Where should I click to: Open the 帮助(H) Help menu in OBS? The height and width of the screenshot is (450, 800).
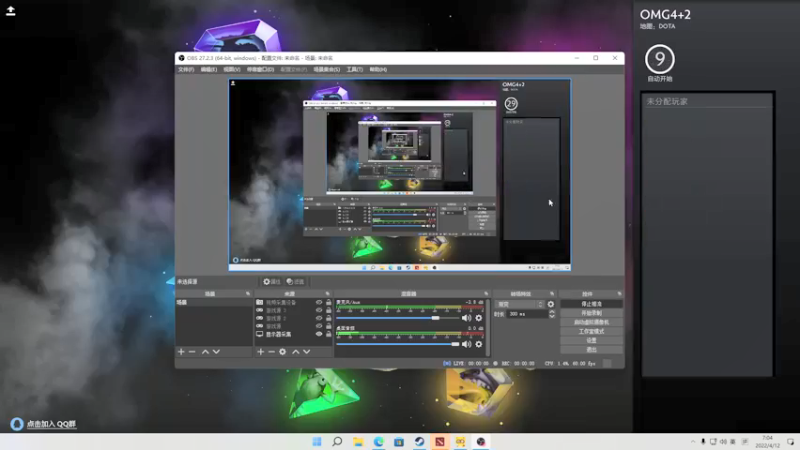(x=378, y=69)
